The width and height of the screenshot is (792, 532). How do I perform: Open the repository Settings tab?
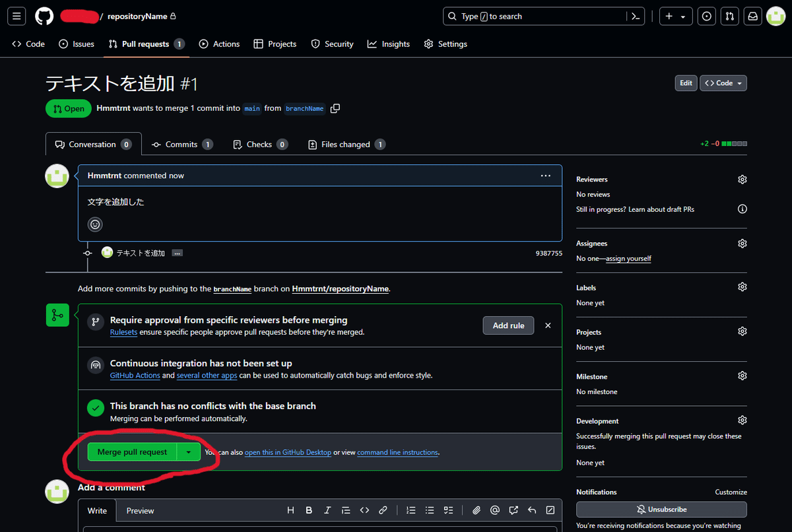coord(445,44)
